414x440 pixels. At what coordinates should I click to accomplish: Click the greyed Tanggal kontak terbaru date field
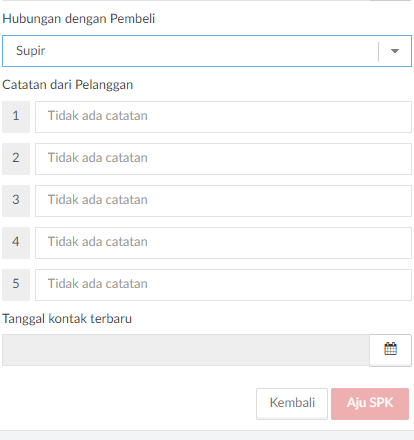tap(186, 350)
